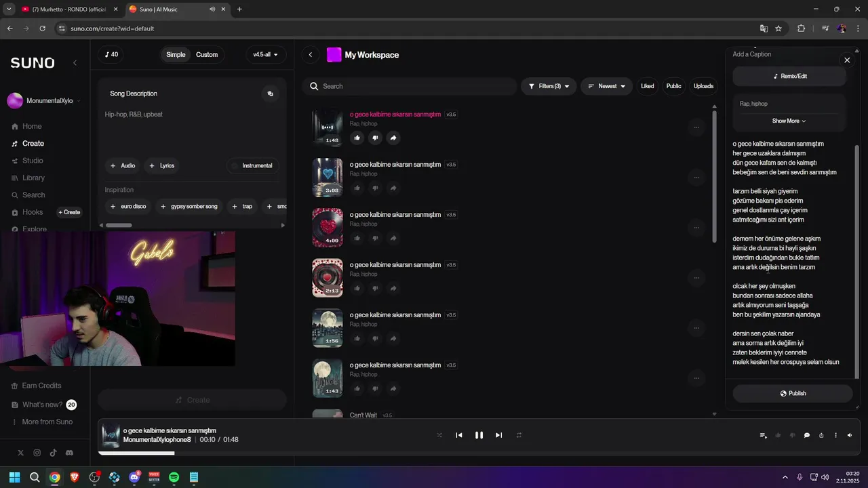Click the Remix/Edit button

(x=789, y=76)
